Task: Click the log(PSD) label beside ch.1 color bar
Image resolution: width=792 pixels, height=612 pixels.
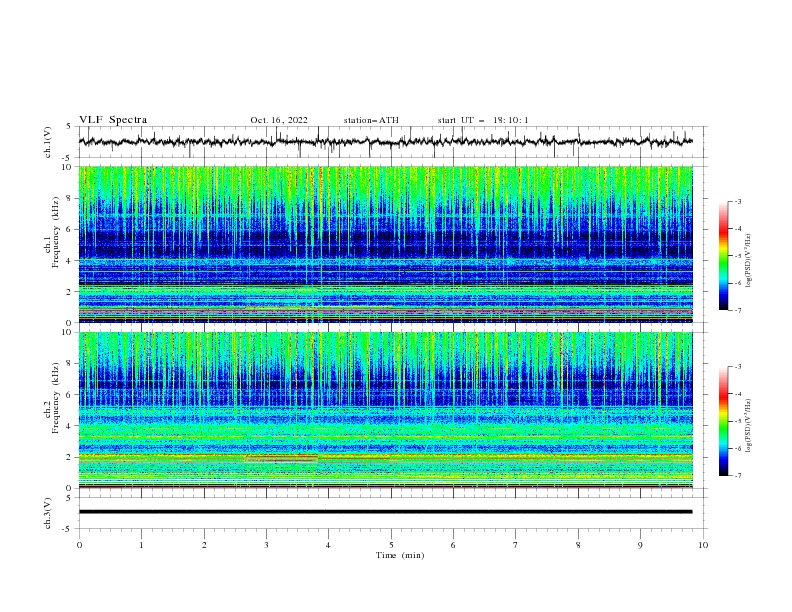Action: click(748, 261)
